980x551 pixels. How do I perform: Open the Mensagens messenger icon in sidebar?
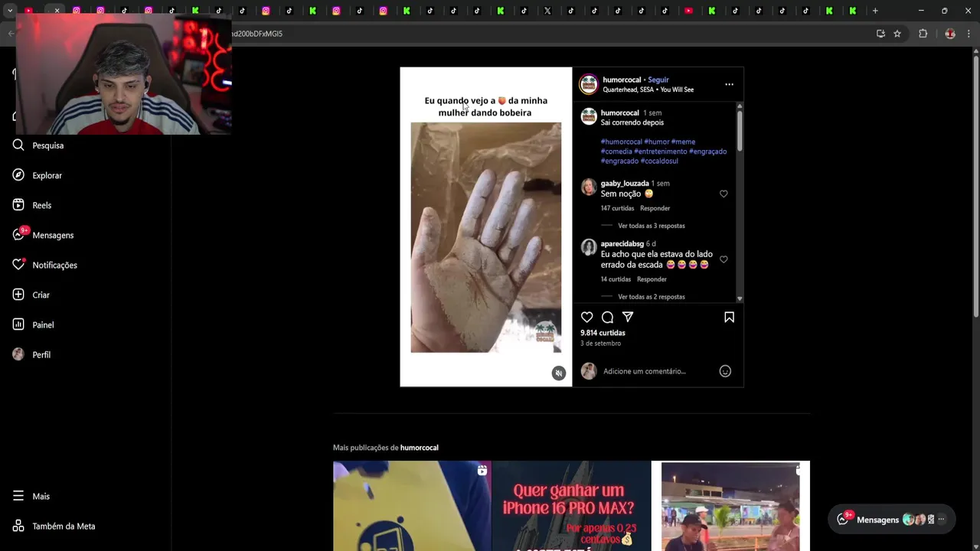pyautogui.click(x=18, y=235)
